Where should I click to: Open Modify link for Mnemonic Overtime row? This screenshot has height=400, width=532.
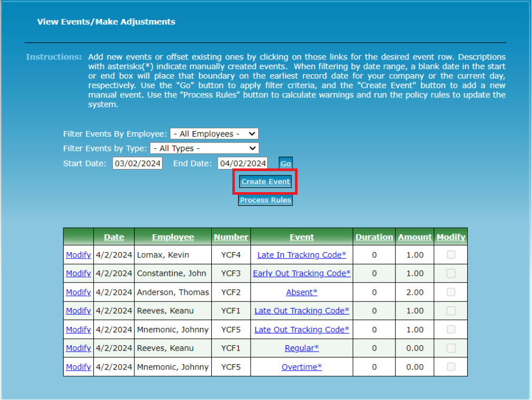tap(78, 367)
